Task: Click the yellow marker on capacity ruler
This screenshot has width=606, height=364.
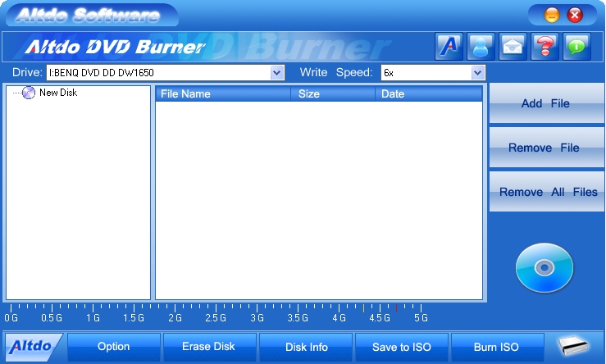Action: tap(363, 308)
